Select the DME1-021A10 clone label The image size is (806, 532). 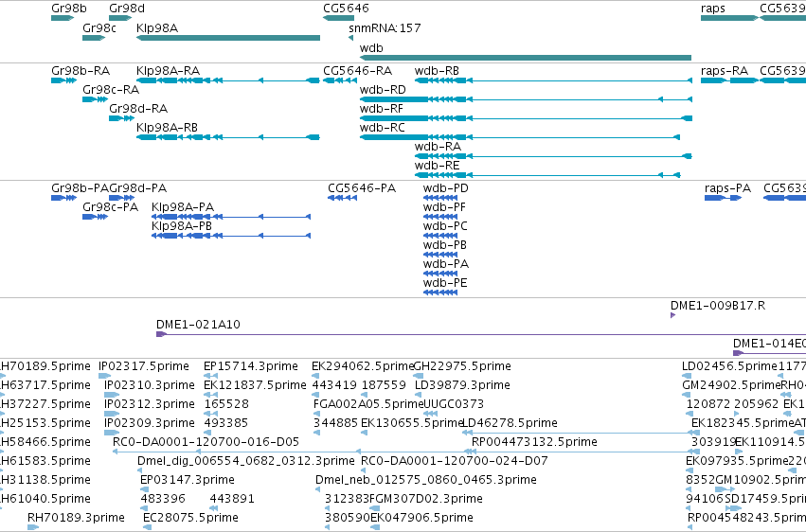[198, 325]
